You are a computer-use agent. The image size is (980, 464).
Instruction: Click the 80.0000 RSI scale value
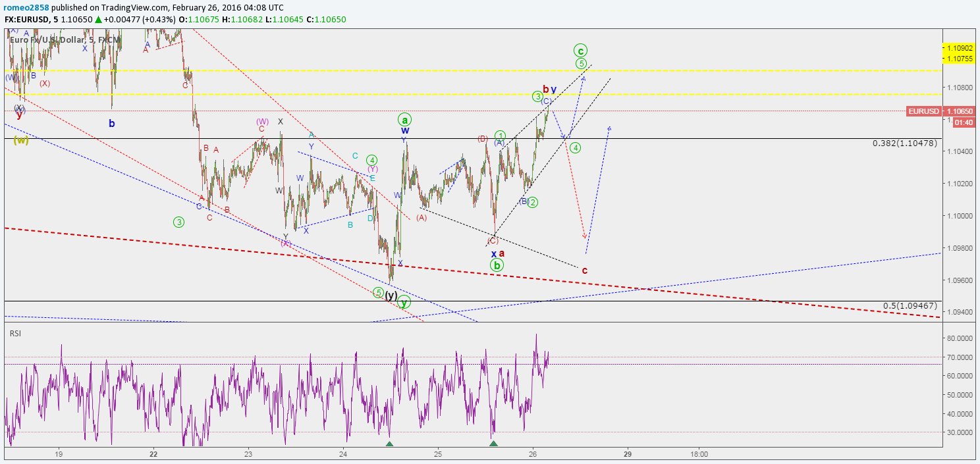960,338
